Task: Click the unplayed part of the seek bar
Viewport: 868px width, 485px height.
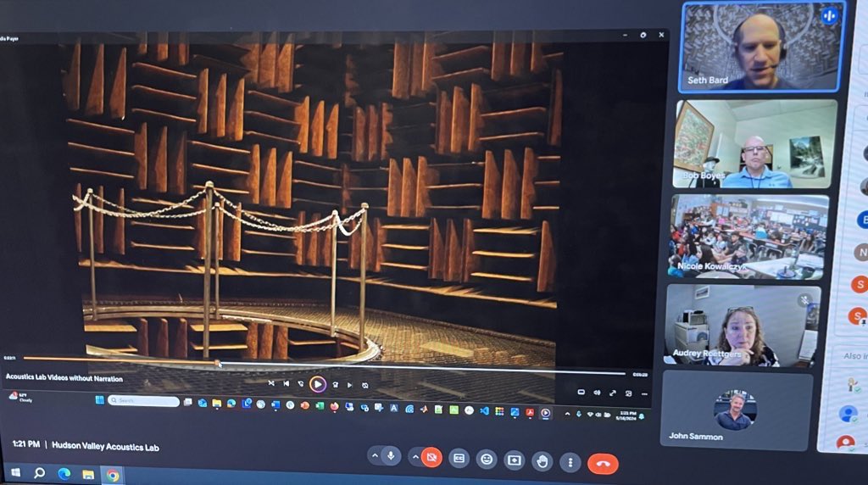Action: click(424, 368)
